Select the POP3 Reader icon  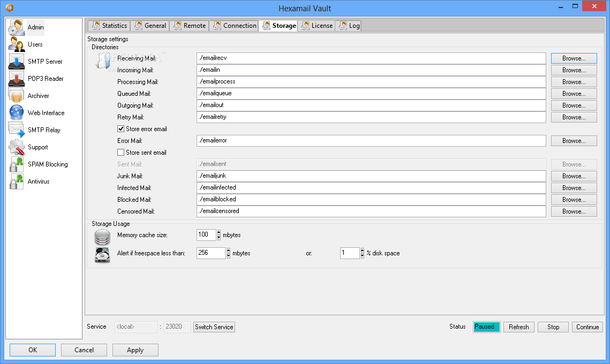[17, 79]
